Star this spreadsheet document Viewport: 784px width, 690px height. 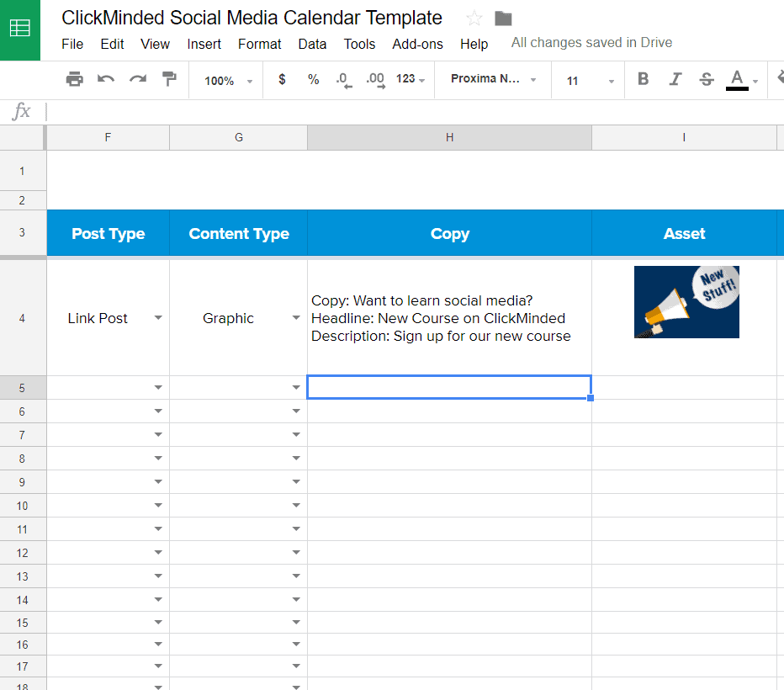point(474,19)
